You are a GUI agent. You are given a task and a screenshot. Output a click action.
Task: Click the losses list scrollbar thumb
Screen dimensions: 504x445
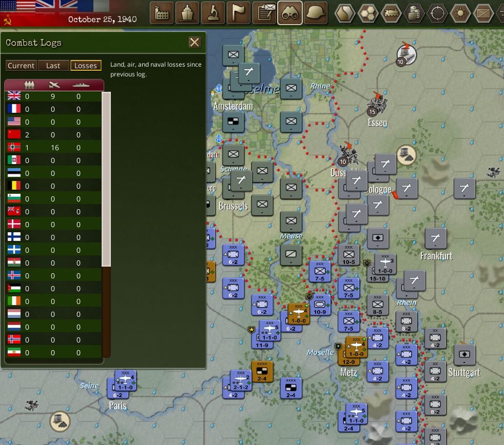106,179
